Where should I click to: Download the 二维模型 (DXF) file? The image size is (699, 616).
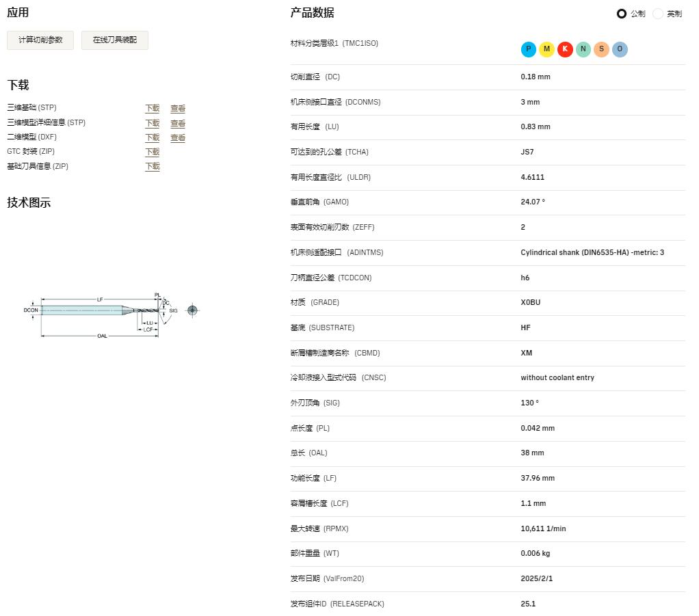pos(152,137)
